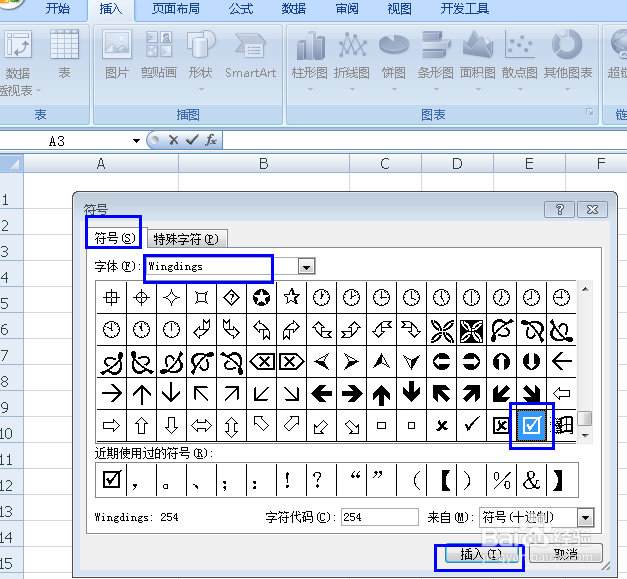Open Column chart (柱形图) menu
Image resolution: width=627 pixels, height=579 pixels.
310,45
